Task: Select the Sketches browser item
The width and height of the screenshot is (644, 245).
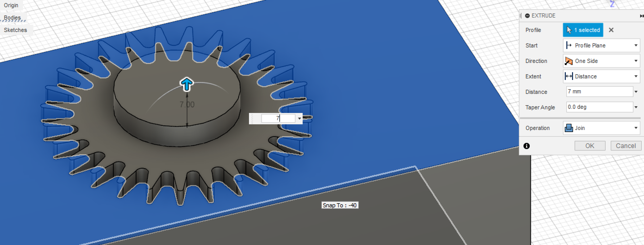Action: pos(15,30)
